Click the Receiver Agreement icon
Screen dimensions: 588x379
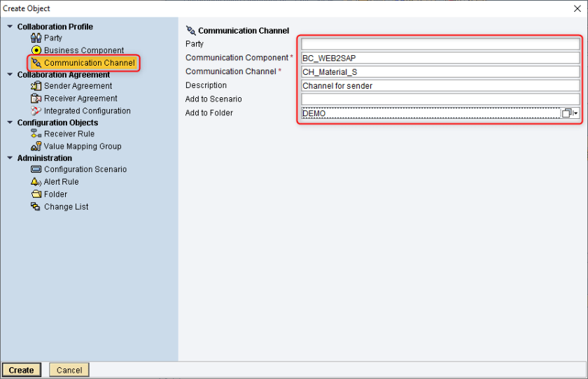point(36,99)
